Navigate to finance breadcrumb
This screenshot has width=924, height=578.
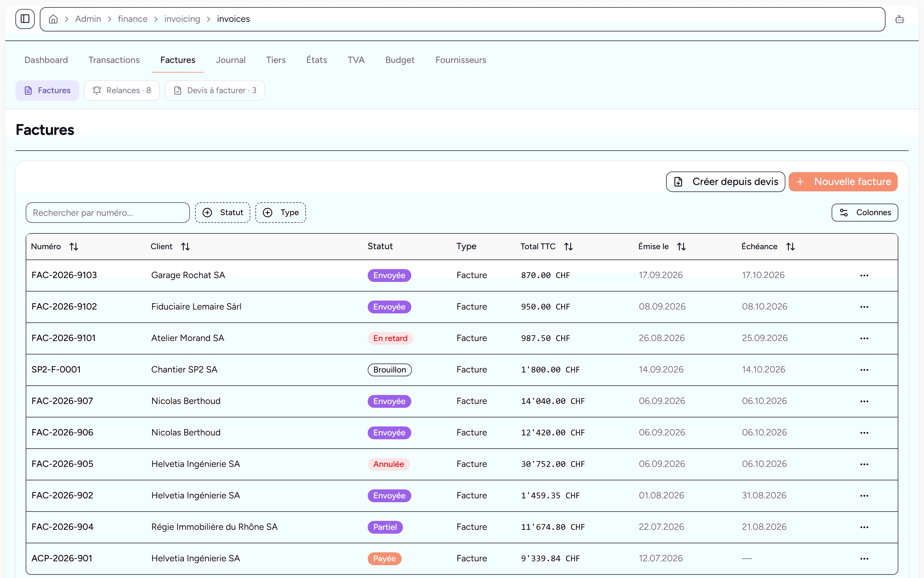[133, 19]
